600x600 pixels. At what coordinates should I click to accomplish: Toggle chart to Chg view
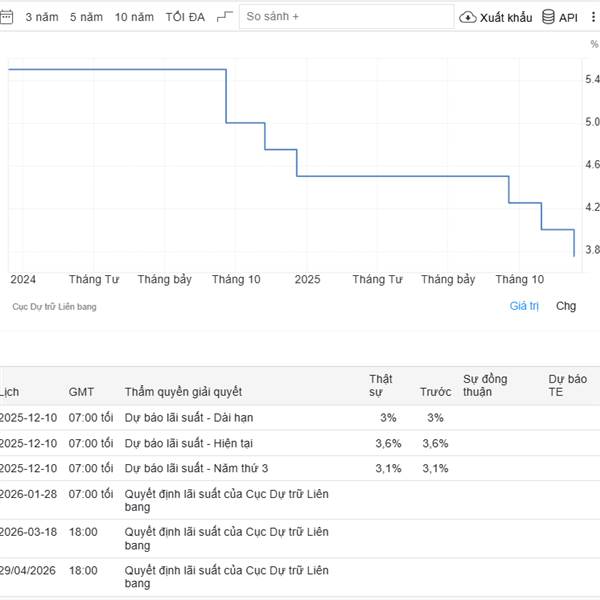coord(566,306)
